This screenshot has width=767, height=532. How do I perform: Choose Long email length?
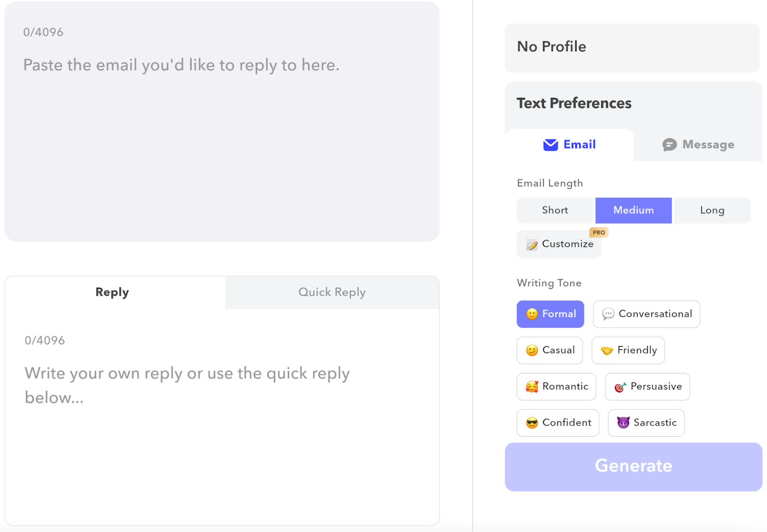coord(712,210)
